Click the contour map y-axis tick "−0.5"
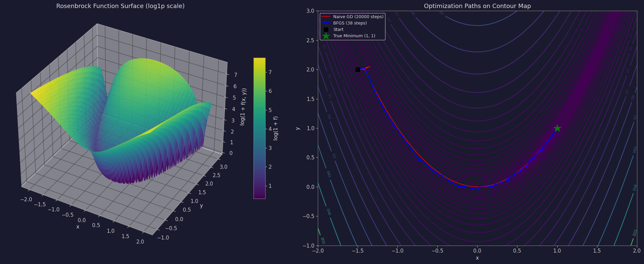This screenshot has width=644, height=264. click(x=308, y=216)
